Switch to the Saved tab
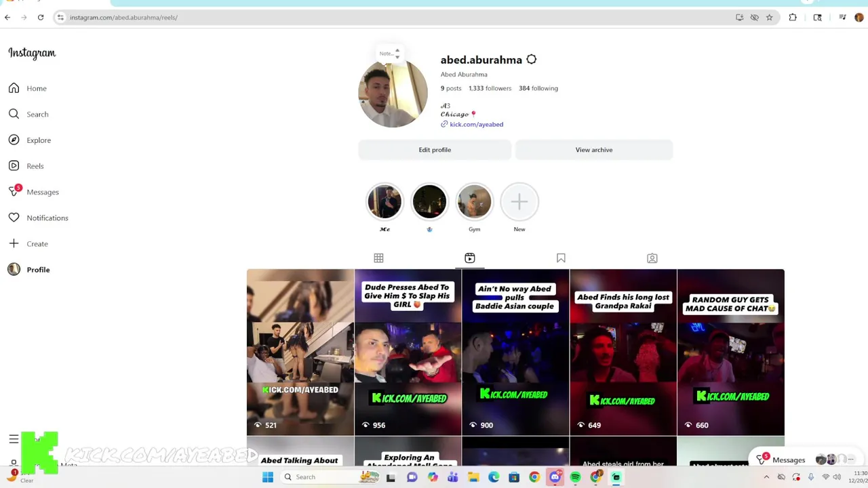This screenshot has width=868, height=488. pyautogui.click(x=561, y=258)
